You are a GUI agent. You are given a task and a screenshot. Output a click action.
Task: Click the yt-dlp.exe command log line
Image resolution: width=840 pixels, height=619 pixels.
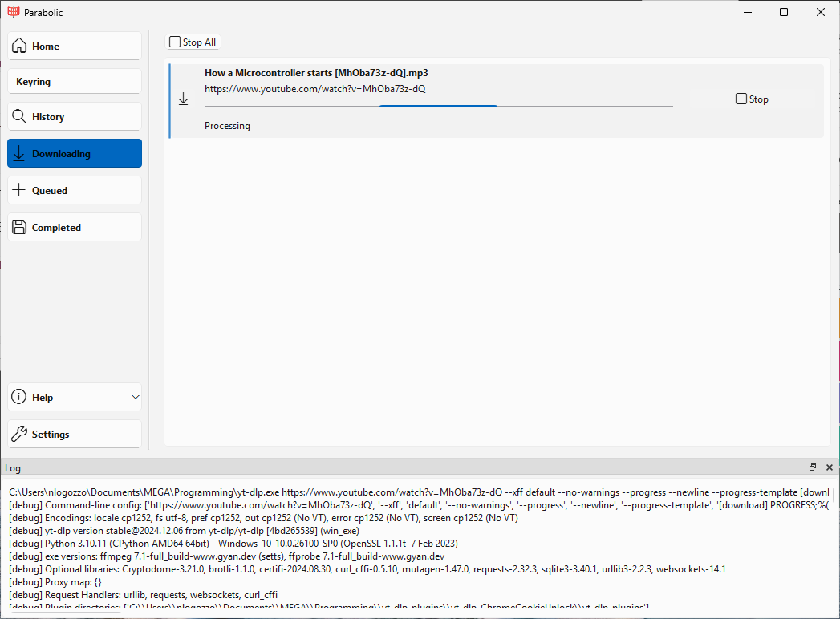419,492
